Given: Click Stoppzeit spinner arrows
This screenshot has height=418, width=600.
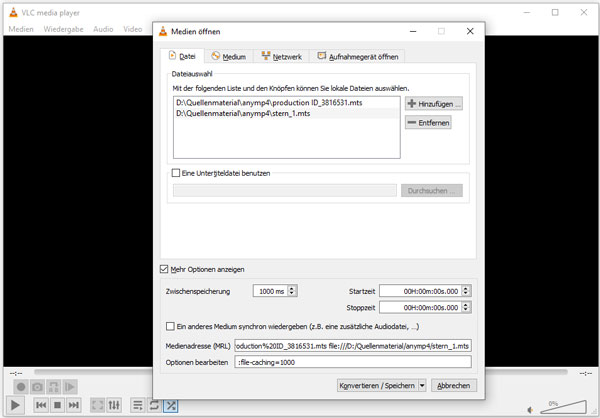Looking at the screenshot, I should point(466,307).
